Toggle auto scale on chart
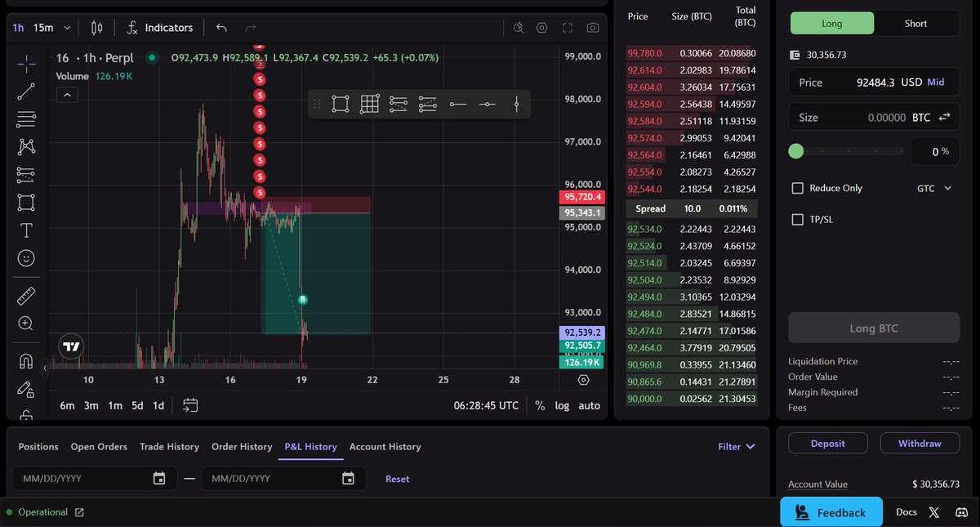The image size is (980, 527). [x=589, y=405]
